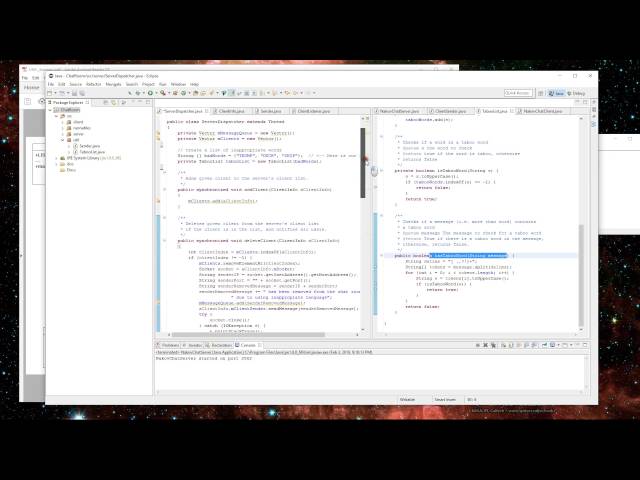This screenshot has width=640, height=480.
Task: Click the hasTabooWord method declaration line
Action: pos(453,256)
